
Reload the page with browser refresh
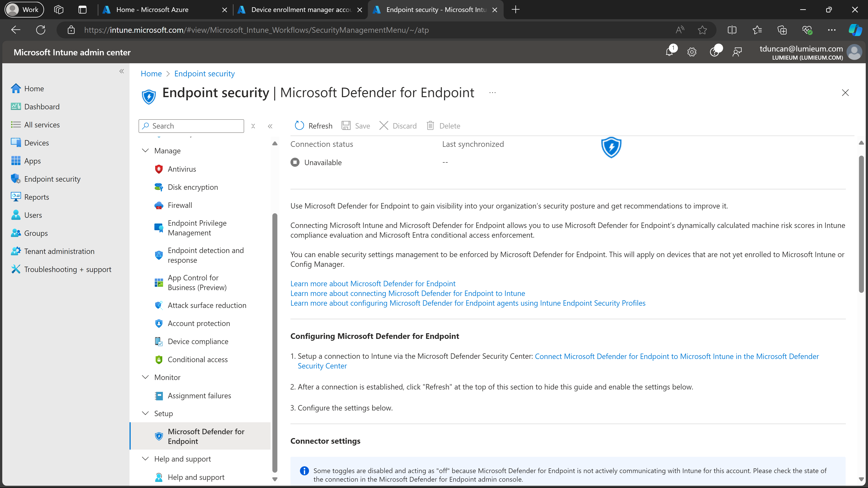(x=41, y=30)
